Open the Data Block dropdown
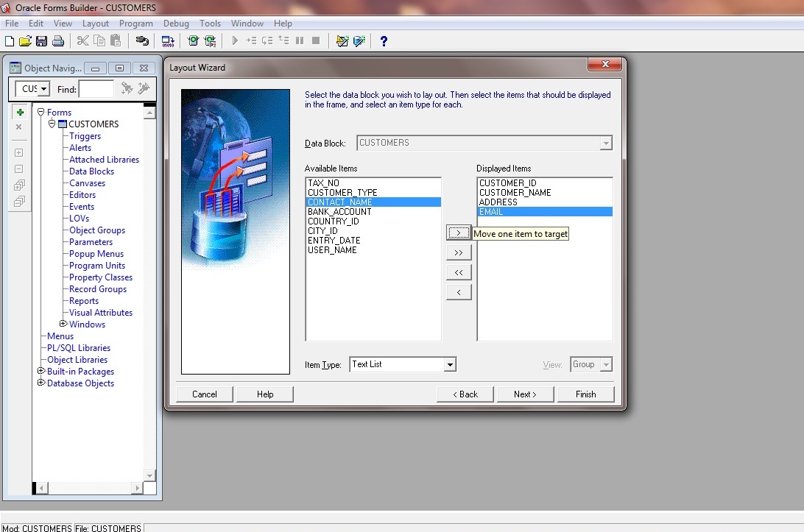 (x=606, y=143)
